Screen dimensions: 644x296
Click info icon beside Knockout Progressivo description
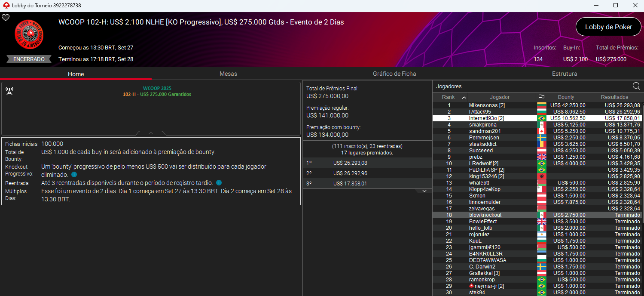click(x=74, y=175)
